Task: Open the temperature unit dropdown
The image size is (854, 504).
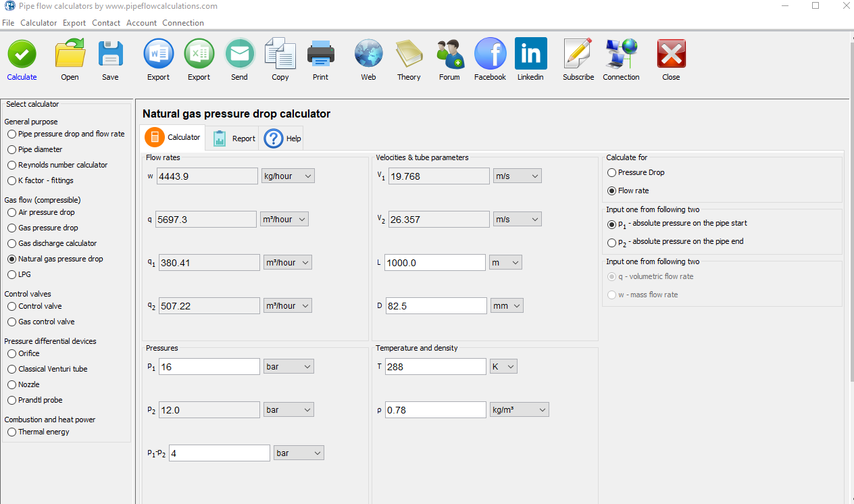Action: [x=503, y=366]
